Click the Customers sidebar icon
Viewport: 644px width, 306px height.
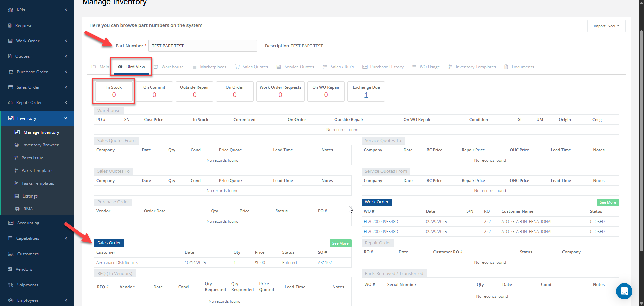pyautogui.click(x=11, y=254)
